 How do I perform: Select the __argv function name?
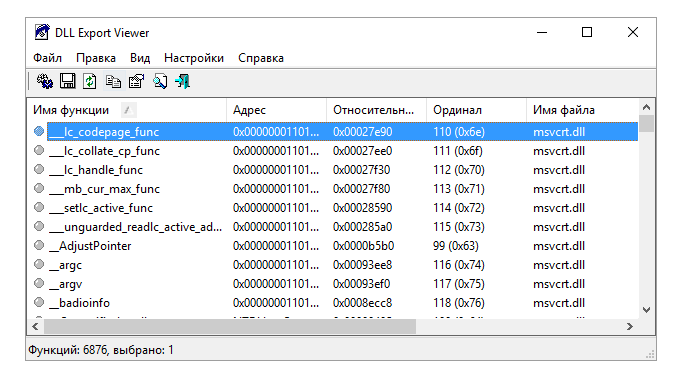[x=65, y=284]
